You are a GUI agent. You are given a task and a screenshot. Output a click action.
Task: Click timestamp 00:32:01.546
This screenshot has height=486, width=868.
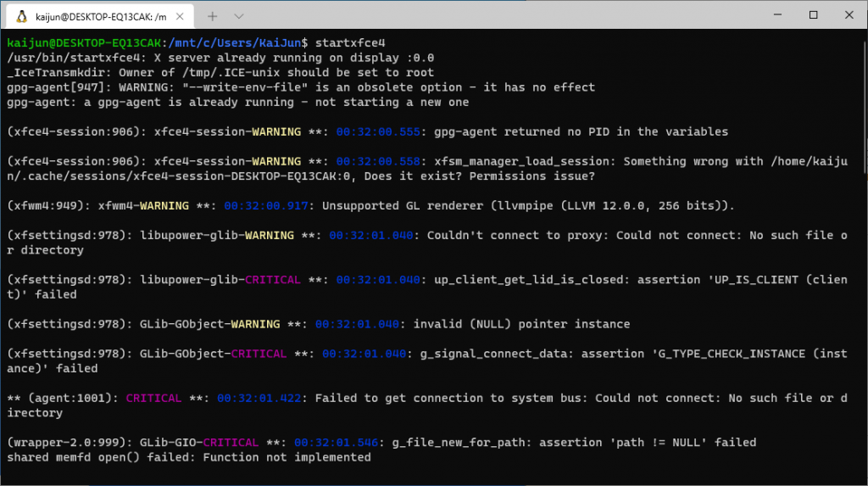click(x=336, y=442)
